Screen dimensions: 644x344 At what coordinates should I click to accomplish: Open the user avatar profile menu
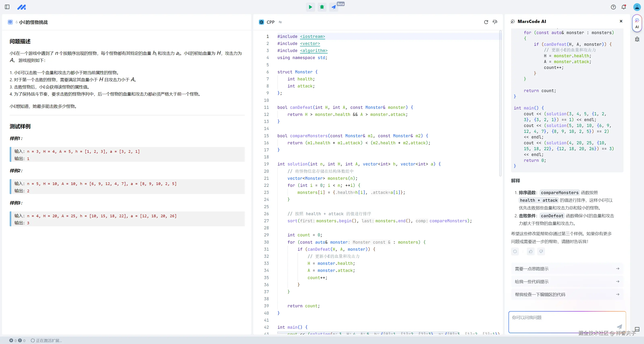637,7
